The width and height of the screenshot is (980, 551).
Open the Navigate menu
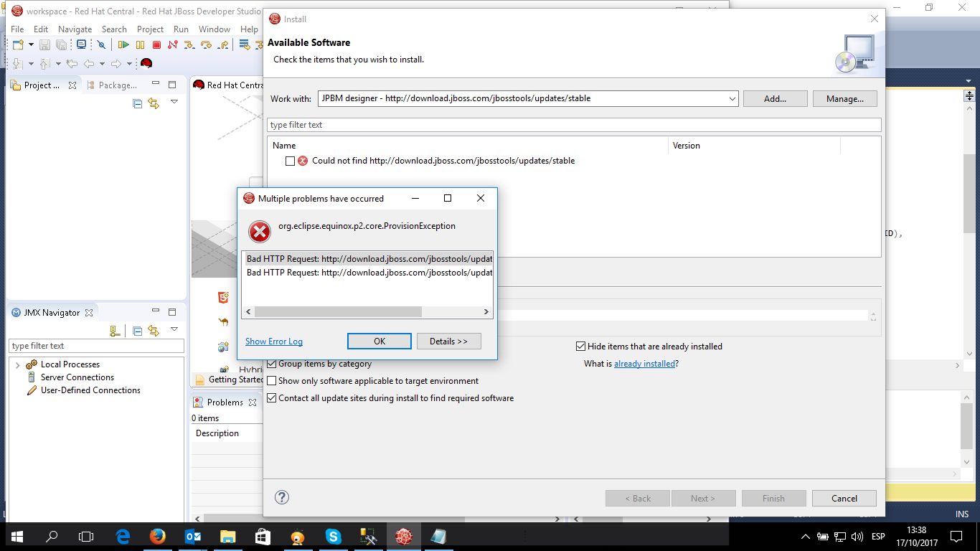(75, 29)
